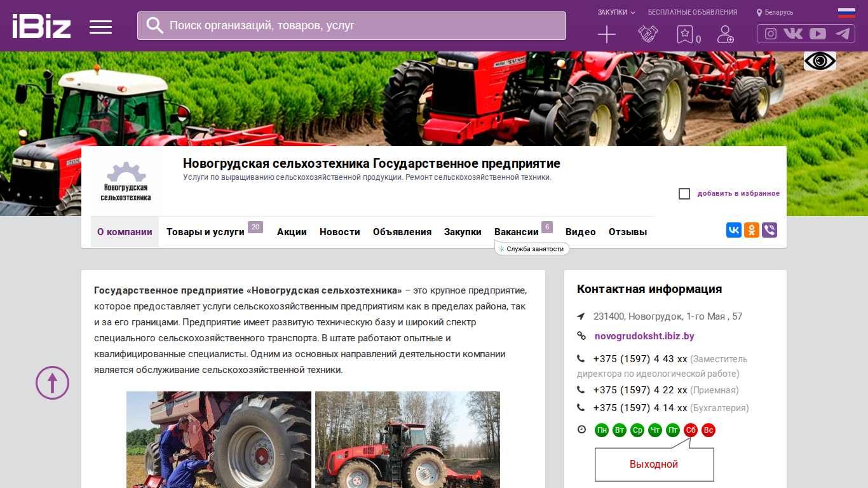
Task: Reveal reception phone +375 (1597) 4 22 xx
Action: 640,390
